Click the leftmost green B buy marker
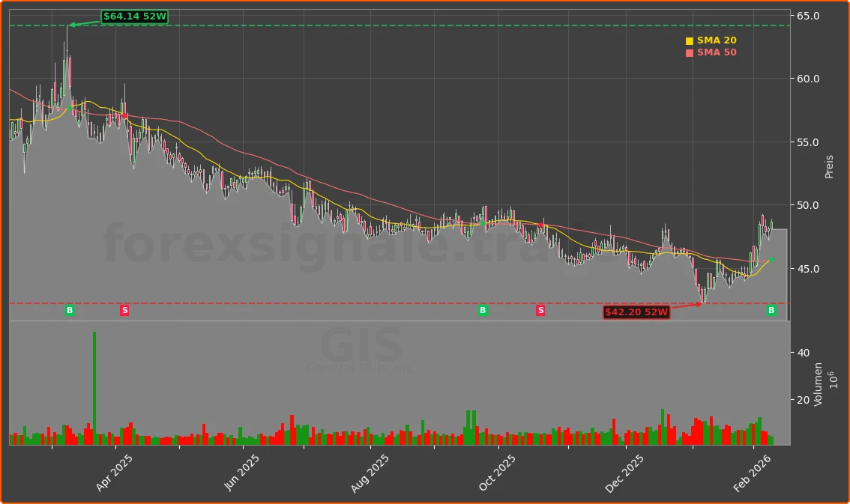The image size is (850, 504). coord(70,310)
